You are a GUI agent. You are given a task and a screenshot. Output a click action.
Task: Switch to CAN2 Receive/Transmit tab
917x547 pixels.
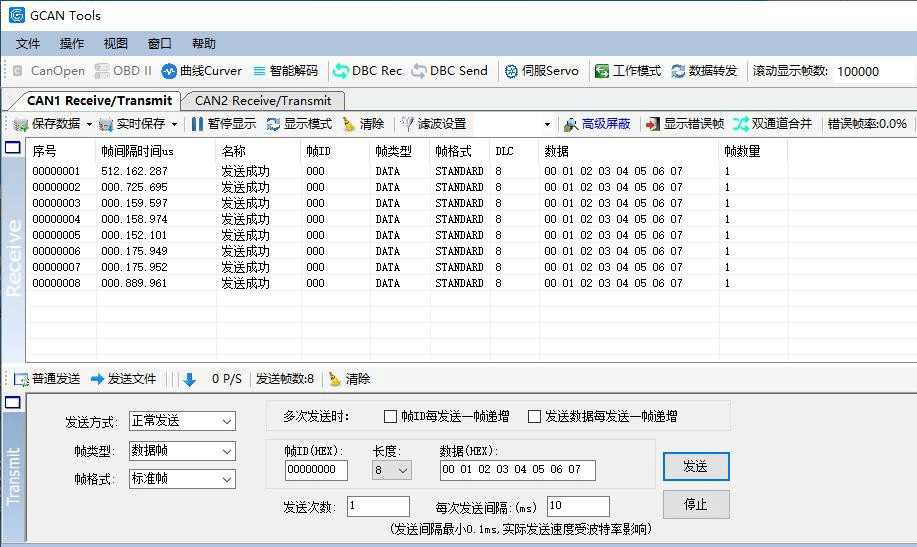(x=262, y=101)
